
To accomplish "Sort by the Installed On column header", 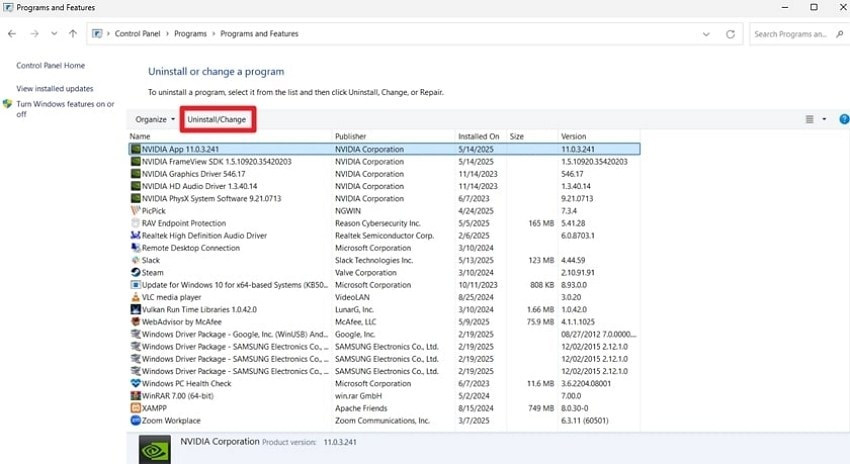I will 481,137.
